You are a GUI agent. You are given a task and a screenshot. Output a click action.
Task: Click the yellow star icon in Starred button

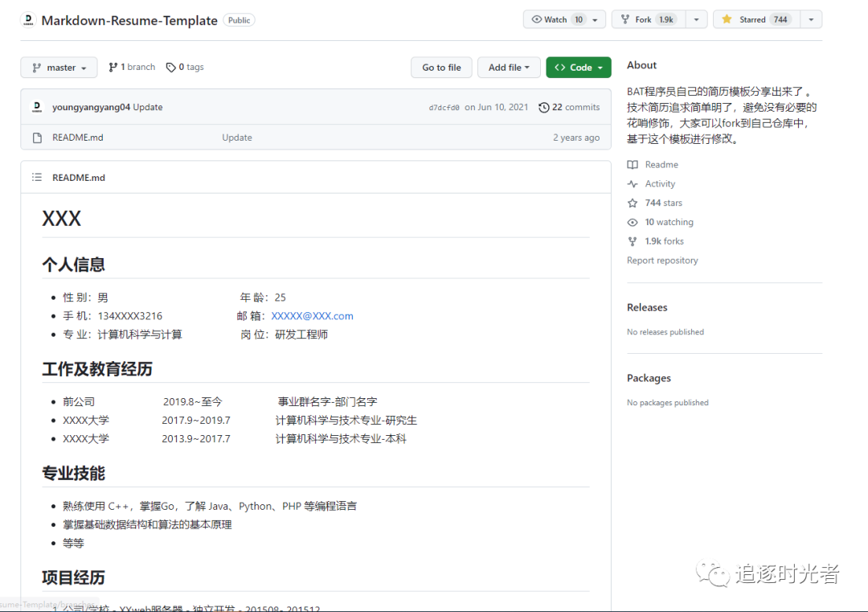(x=727, y=19)
